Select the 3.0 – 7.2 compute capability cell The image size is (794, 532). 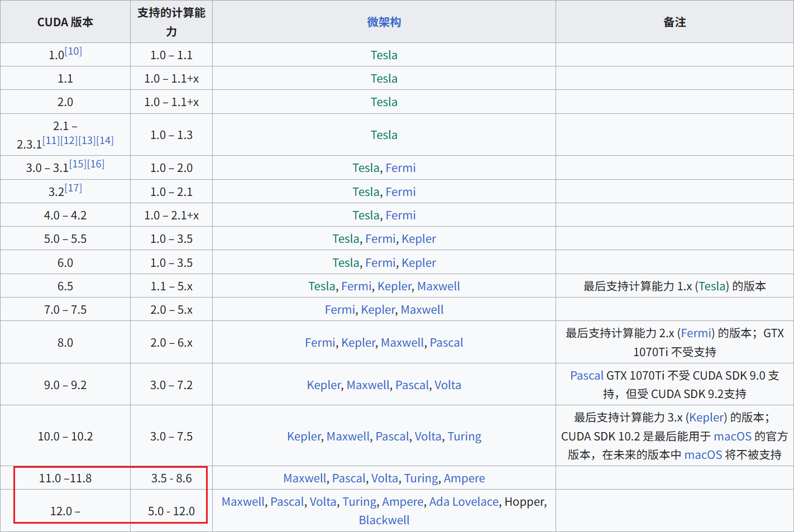171,385
